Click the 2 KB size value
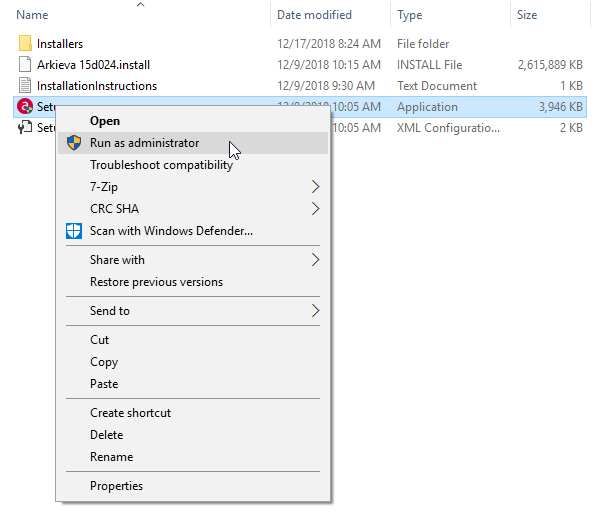The width and height of the screenshot is (605, 520). pos(571,128)
